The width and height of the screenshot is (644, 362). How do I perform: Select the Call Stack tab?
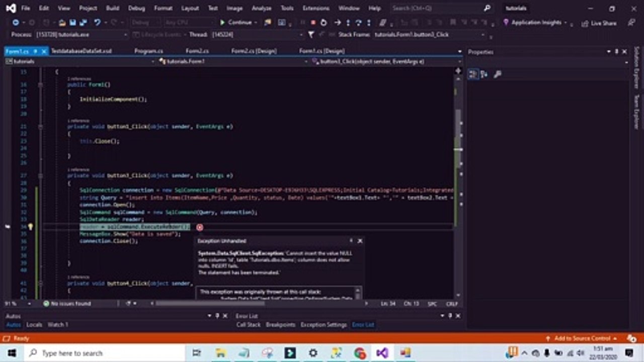pos(249,325)
